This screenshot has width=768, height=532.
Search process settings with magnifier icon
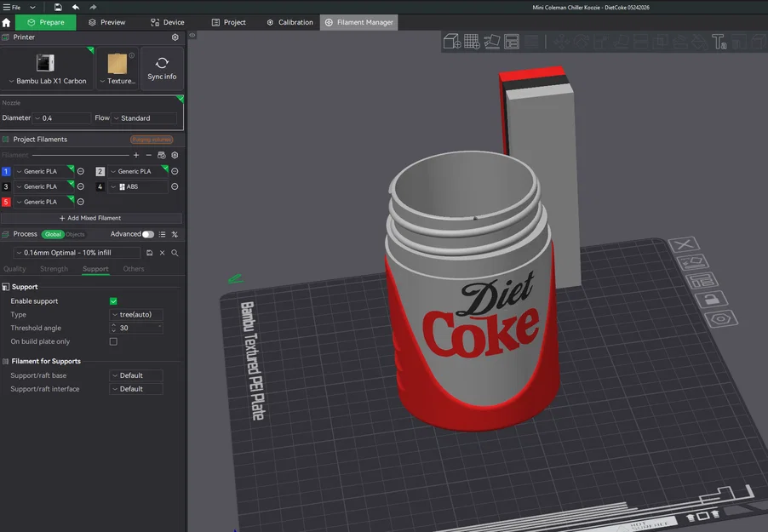tap(175, 253)
